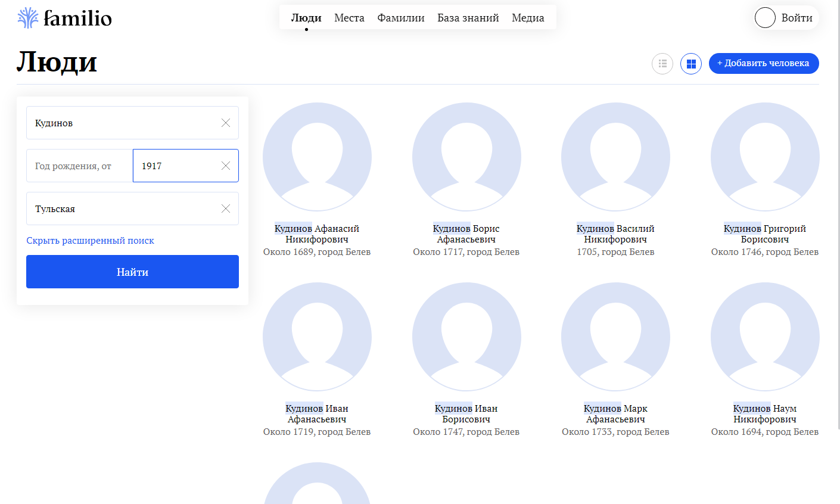Open avatar of Кудинов Василий Никифорович
This screenshot has height=504, width=840.
click(615, 157)
